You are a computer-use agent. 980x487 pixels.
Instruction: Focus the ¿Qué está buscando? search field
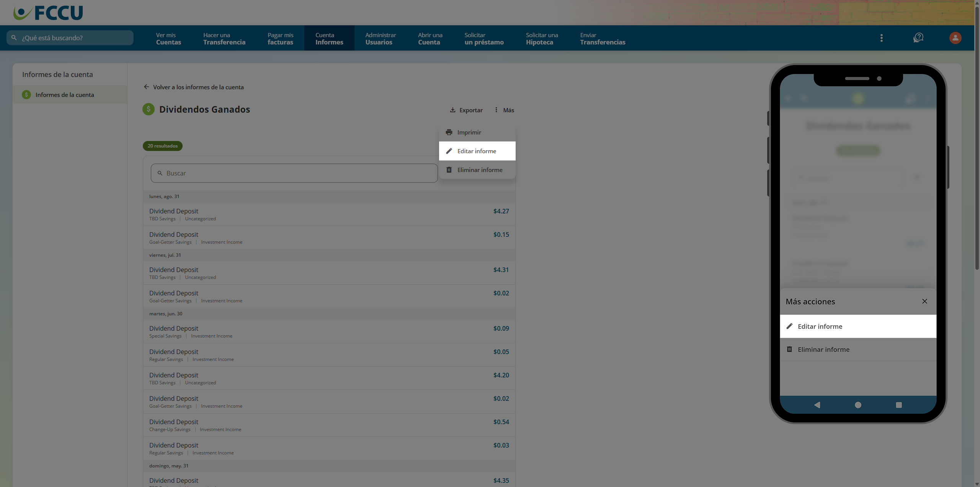coord(70,38)
